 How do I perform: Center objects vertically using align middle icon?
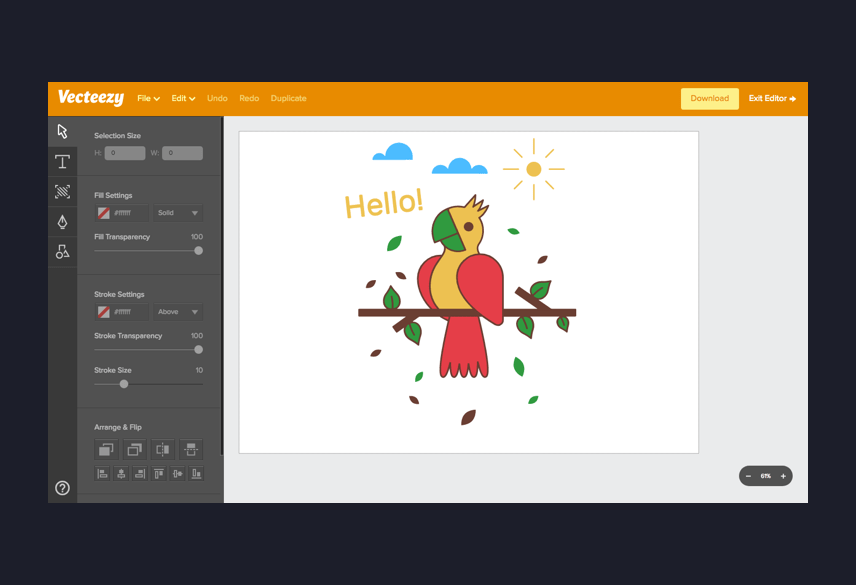tap(176, 473)
